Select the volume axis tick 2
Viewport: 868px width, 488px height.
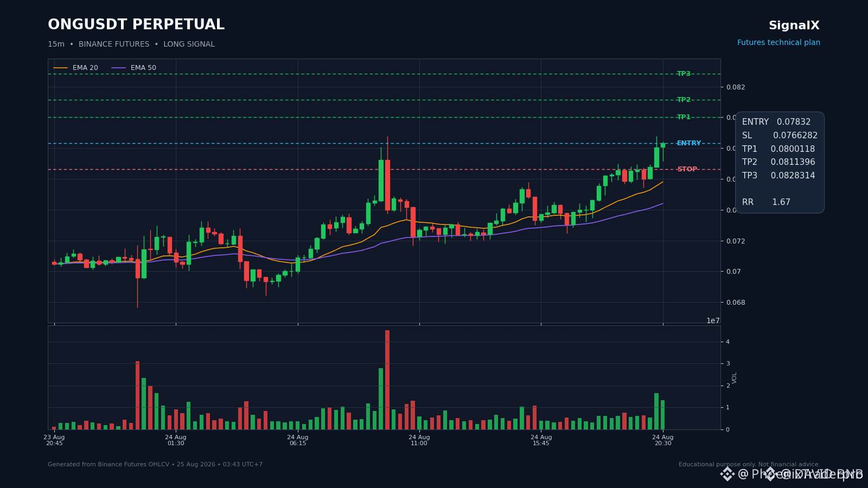pyautogui.click(x=728, y=386)
